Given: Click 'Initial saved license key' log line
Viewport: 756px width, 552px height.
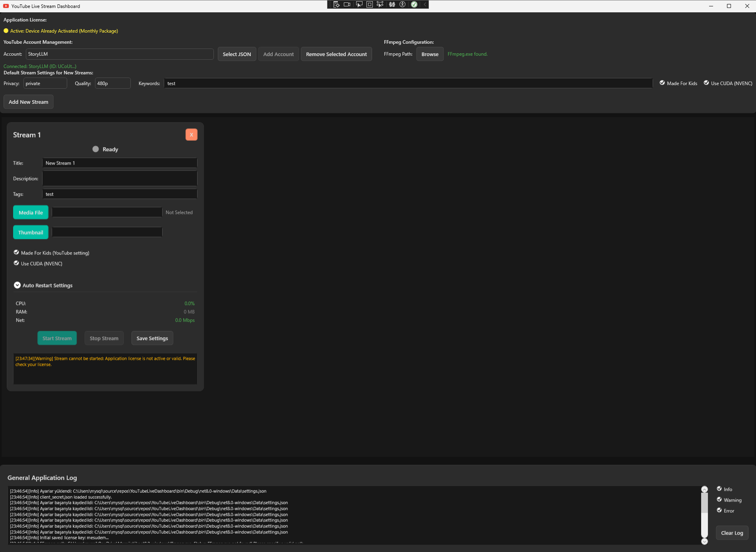Looking at the screenshot, I should tap(59, 538).
